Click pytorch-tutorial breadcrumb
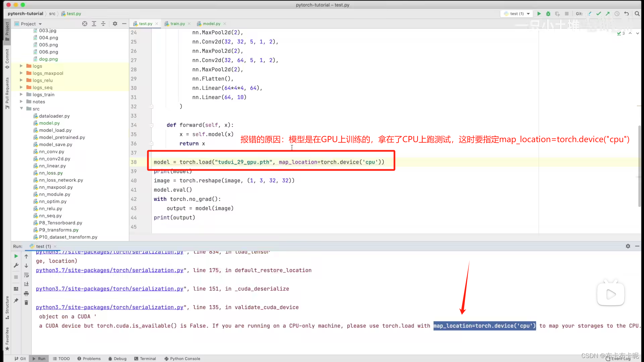Image resolution: width=644 pixels, height=362 pixels. click(25, 14)
